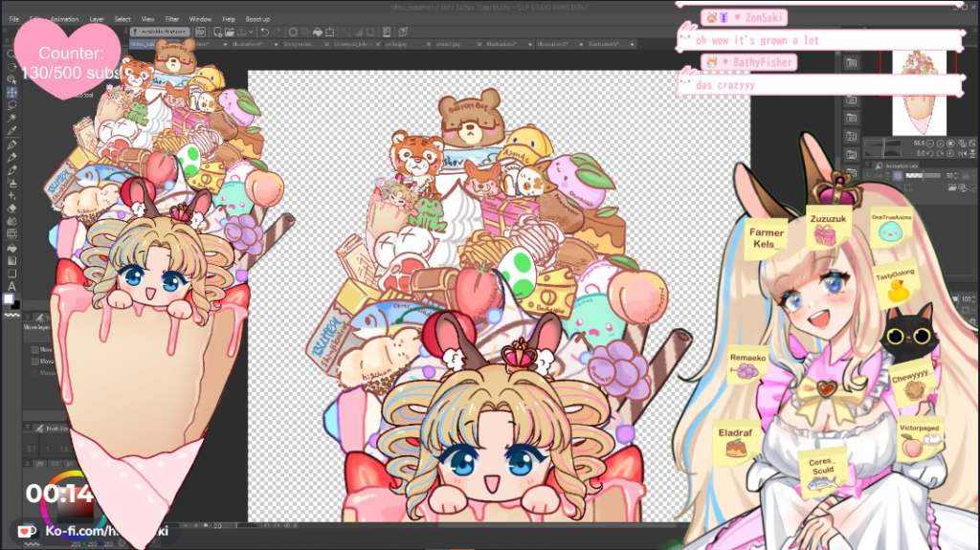Select the Text tool
This screenshot has width=980, height=550.
pyautogui.click(x=11, y=286)
